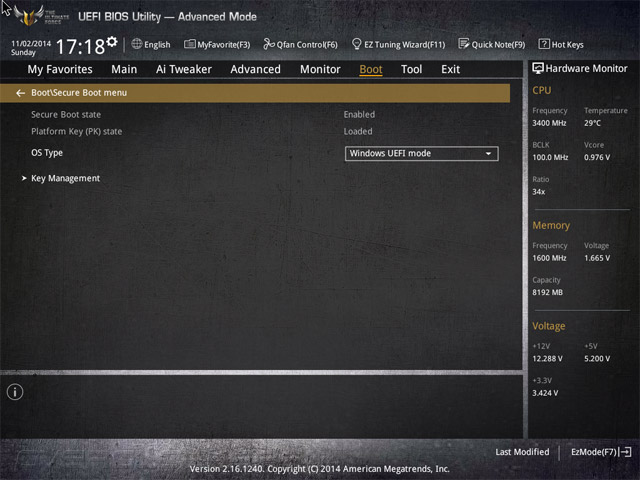The width and height of the screenshot is (640, 480).
Task: Click the Hot Keys question mark icon
Action: pyautogui.click(x=544, y=44)
